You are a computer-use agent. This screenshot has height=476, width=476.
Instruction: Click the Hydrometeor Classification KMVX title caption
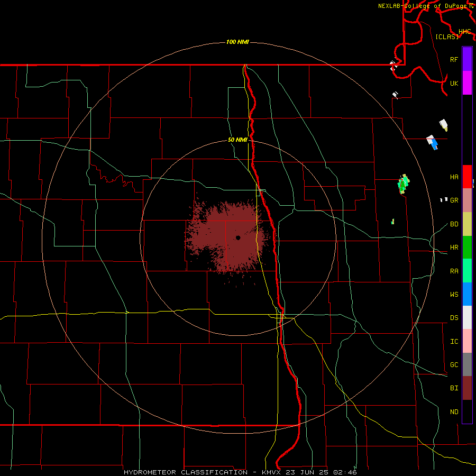(240, 472)
